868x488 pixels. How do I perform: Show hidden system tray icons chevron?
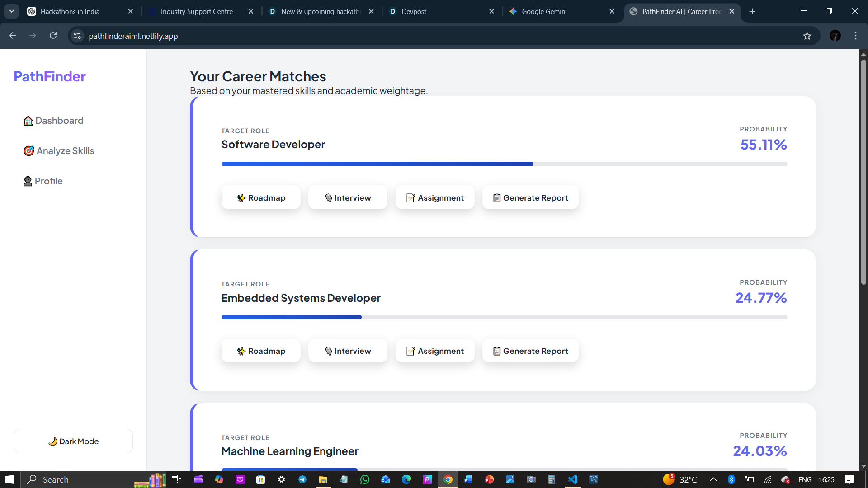713,479
